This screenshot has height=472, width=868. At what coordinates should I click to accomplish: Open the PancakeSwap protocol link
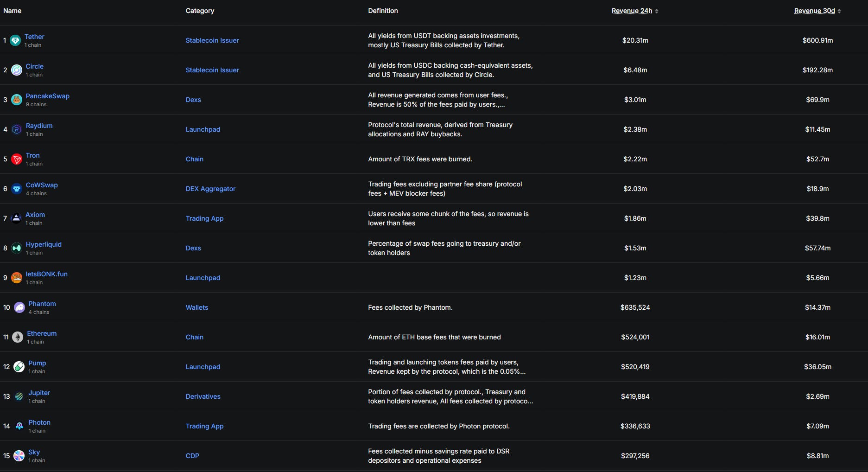pyautogui.click(x=48, y=96)
